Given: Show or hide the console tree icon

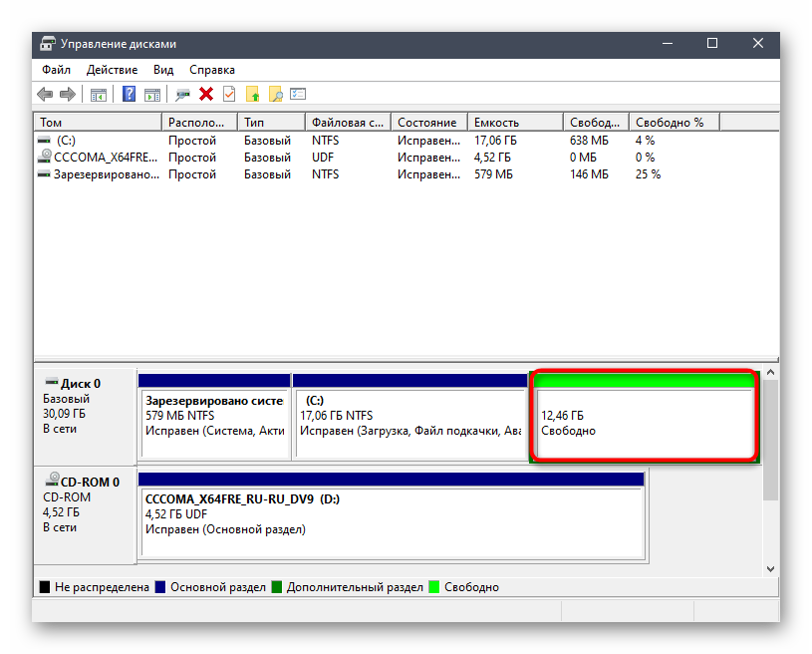Looking at the screenshot, I should 99,94.
